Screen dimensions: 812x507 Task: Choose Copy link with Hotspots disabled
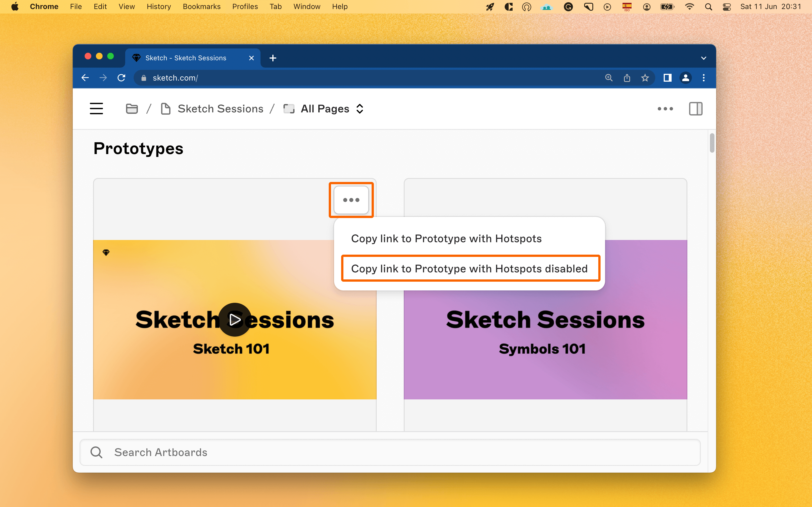(469, 269)
